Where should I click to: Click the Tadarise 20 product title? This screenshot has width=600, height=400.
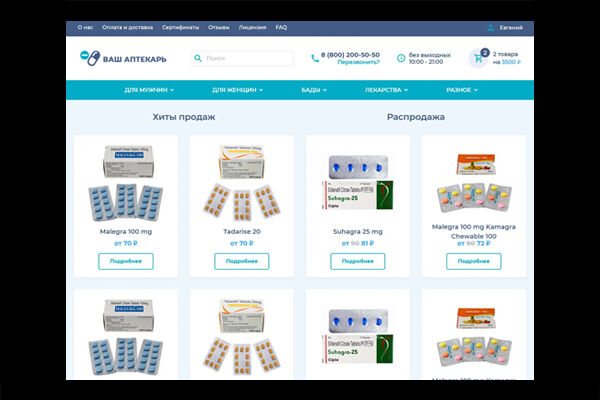[x=242, y=232]
